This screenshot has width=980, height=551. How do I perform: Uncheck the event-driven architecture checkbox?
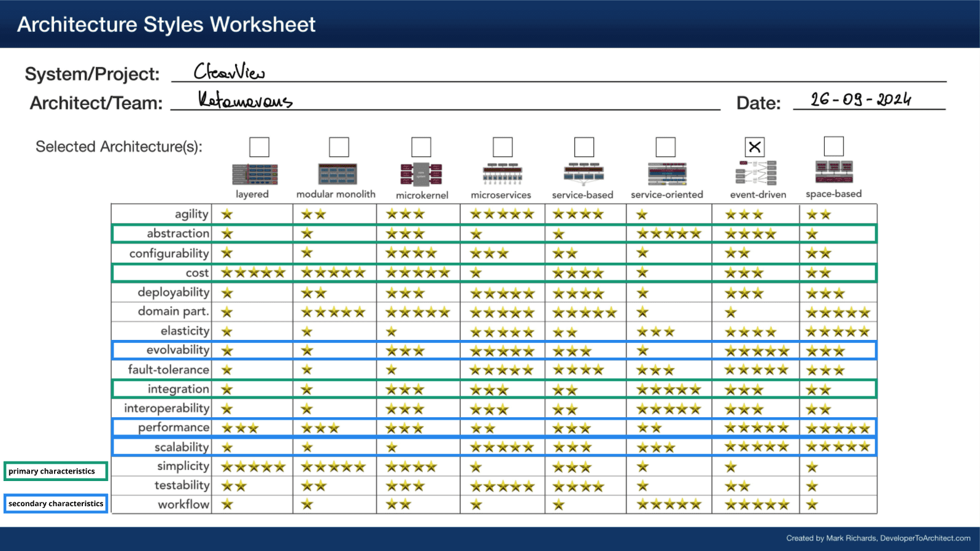coord(755,147)
